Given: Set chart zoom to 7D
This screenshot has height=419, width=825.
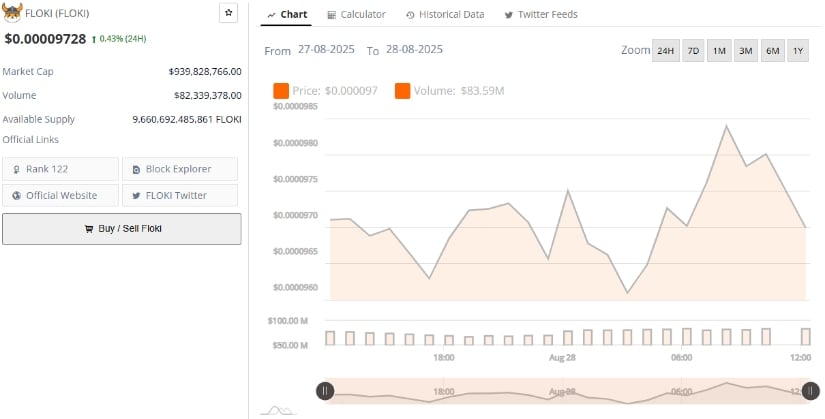Looking at the screenshot, I should tap(693, 51).
